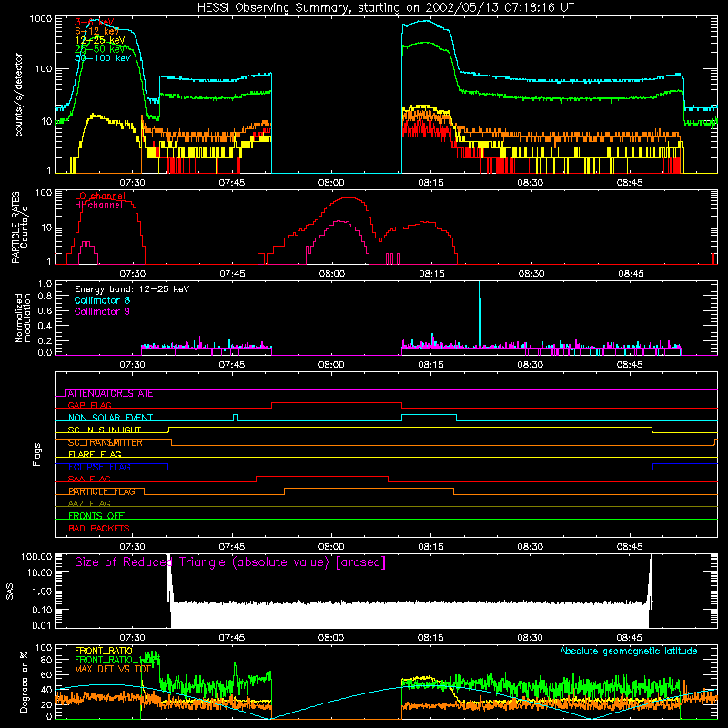Select the SC_TRANSMITTER flag label
The image size is (728, 728).
point(106,442)
